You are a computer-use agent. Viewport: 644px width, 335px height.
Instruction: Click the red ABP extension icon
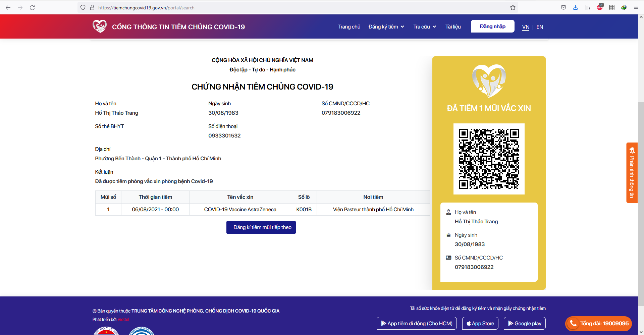600,7
